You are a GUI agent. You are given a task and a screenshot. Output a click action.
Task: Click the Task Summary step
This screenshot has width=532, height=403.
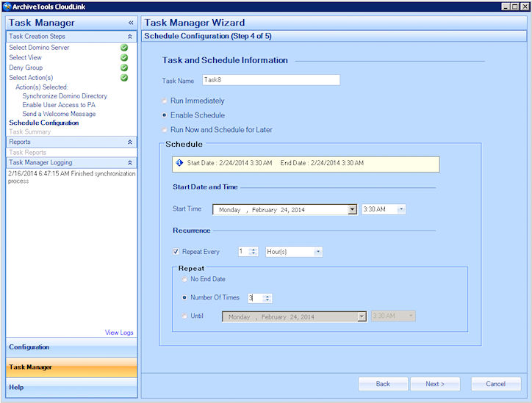(30, 131)
